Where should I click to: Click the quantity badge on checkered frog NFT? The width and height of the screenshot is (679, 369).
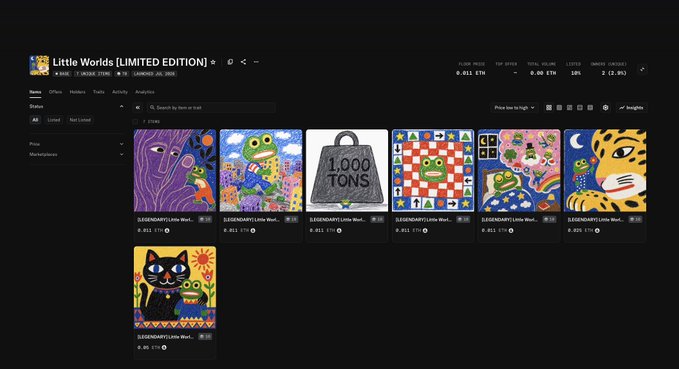pyautogui.click(x=463, y=220)
